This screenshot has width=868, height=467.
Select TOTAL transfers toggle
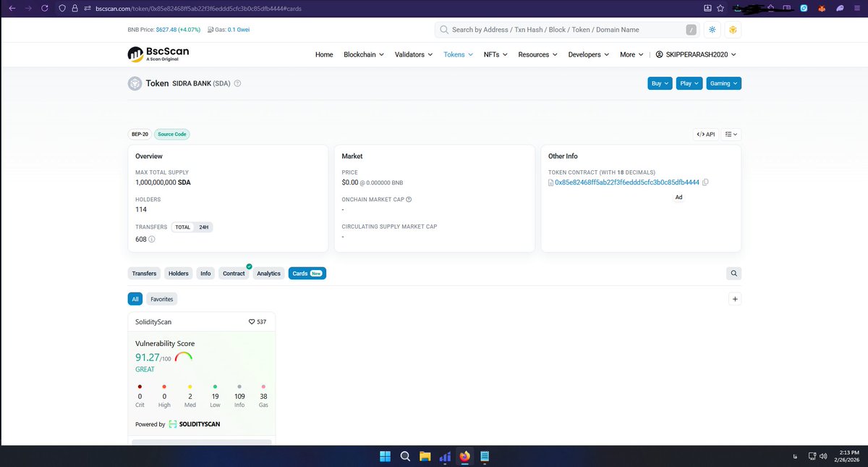(182, 227)
